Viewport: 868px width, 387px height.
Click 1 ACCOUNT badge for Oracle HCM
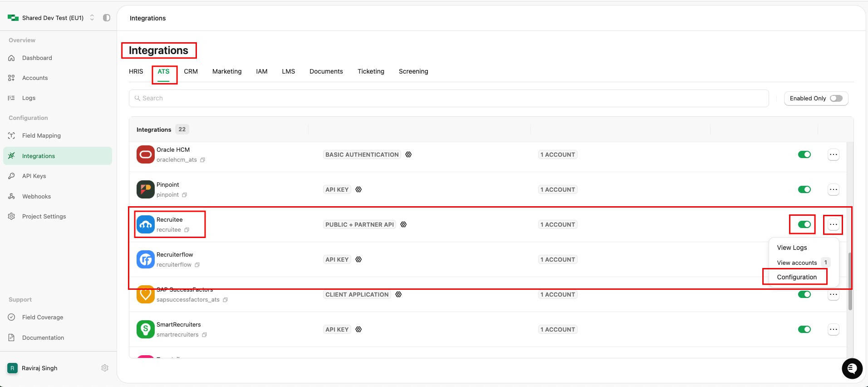[558, 154]
